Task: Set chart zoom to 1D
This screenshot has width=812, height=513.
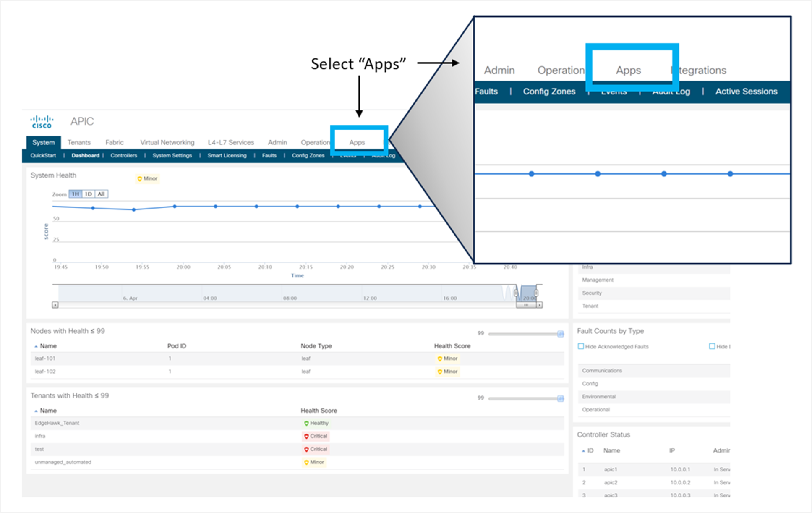Action: 88,194
